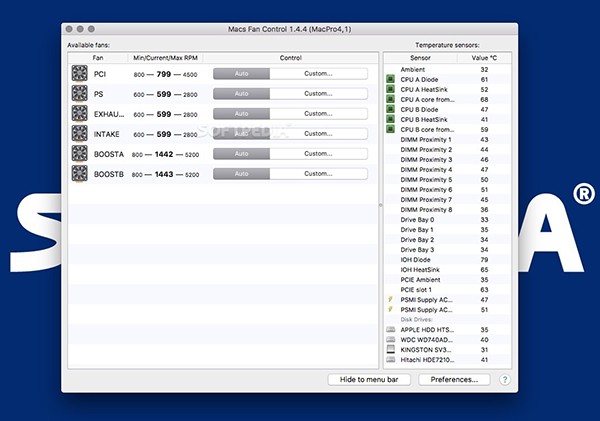600x421 pixels.
Task: Set PCI fan control to Auto
Action: tap(241, 74)
